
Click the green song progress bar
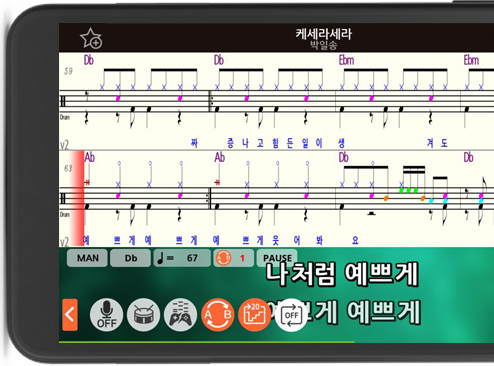tap(207, 342)
